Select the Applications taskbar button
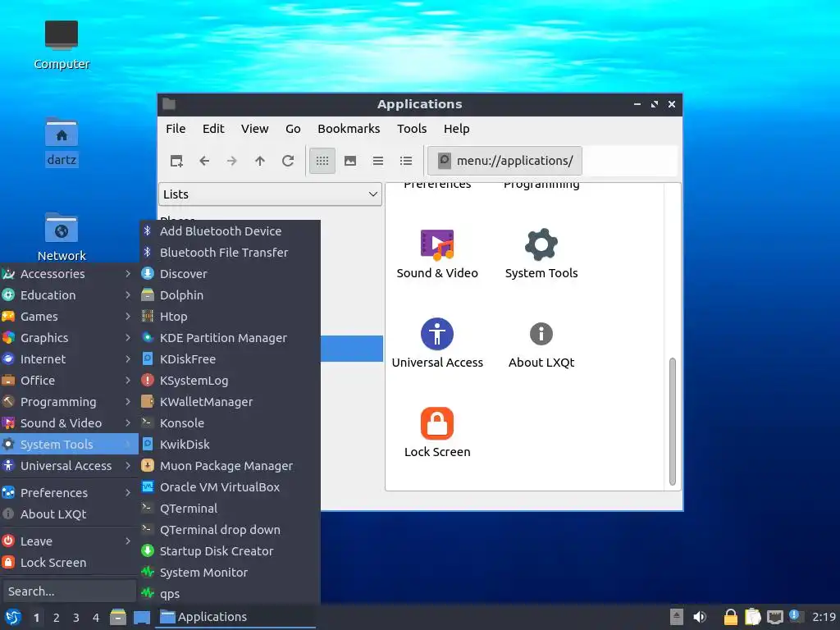 click(235, 617)
